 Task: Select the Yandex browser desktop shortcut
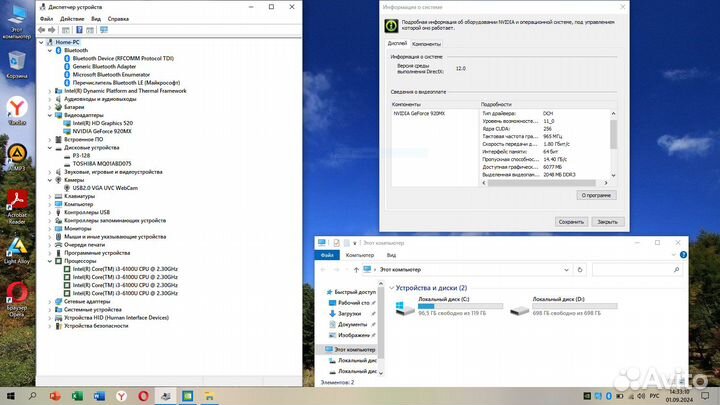[x=17, y=111]
